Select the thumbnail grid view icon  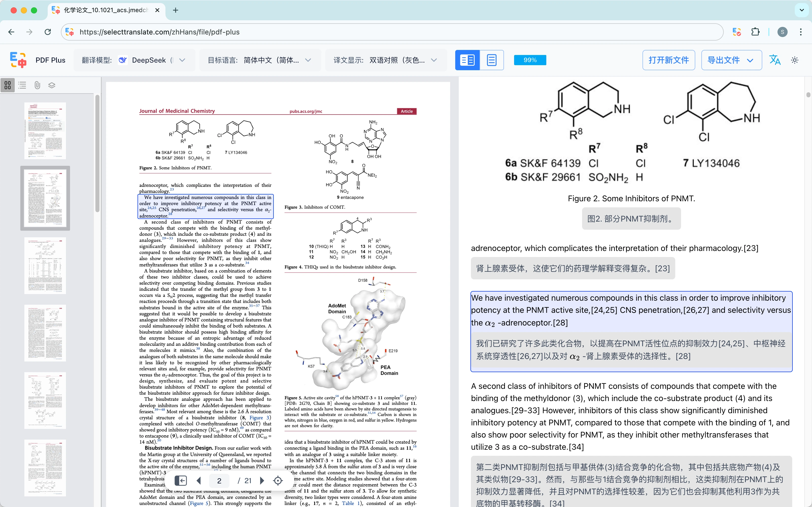coord(7,85)
